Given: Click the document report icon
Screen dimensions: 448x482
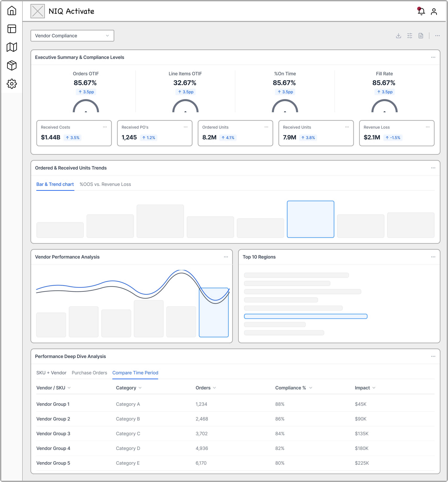Looking at the screenshot, I should click(x=421, y=36).
